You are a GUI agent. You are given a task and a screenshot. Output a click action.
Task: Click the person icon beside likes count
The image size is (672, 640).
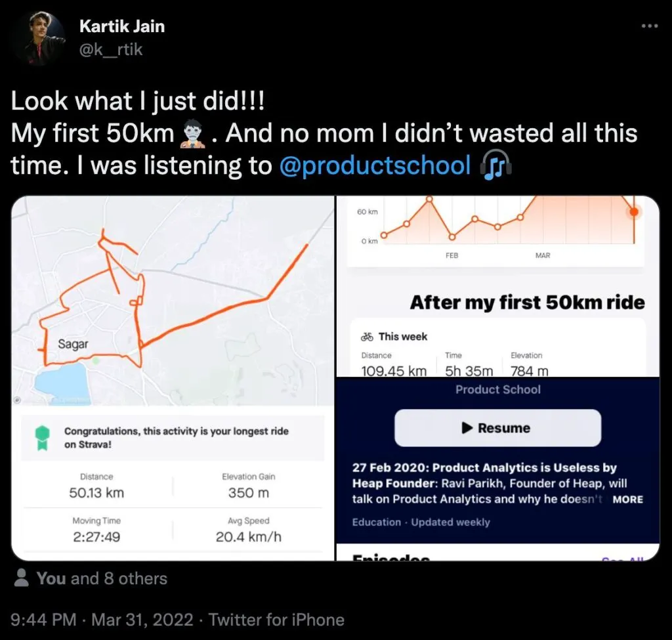[22, 578]
